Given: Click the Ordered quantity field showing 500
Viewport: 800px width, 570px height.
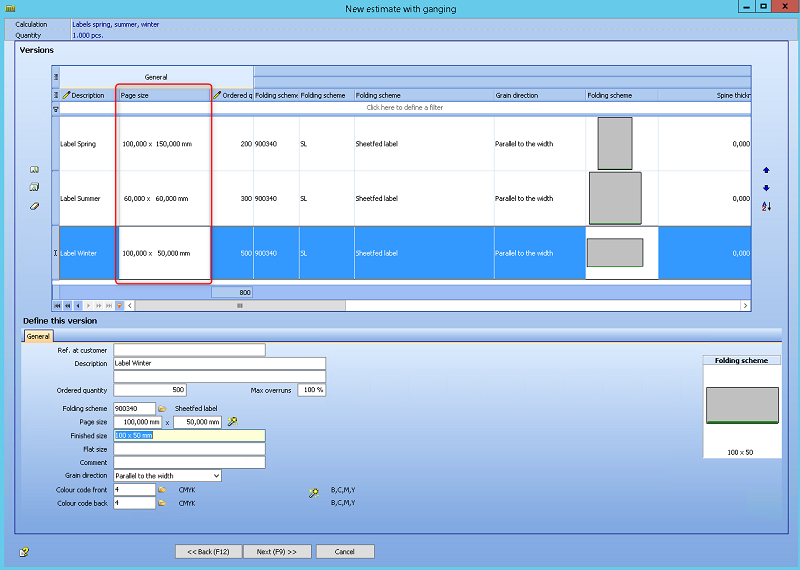Looking at the screenshot, I should [x=150, y=390].
